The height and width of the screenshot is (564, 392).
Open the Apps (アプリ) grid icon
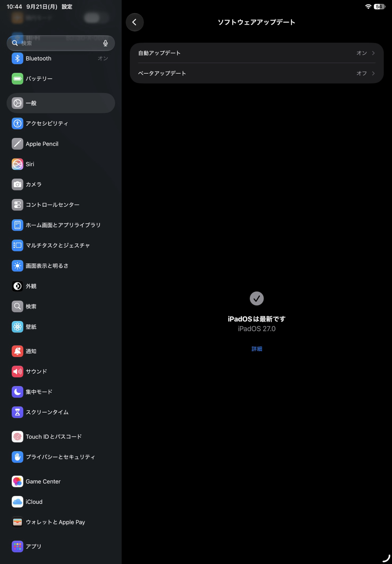point(17,547)
